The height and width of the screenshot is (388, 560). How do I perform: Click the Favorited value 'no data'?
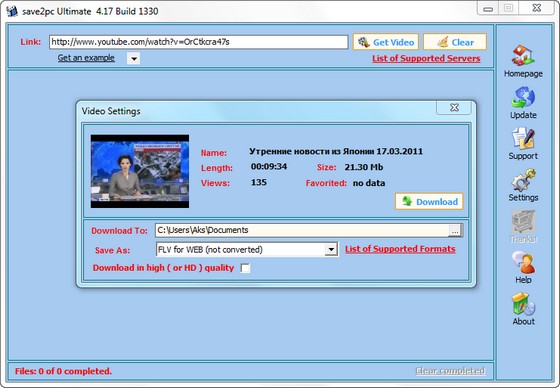click(x=369, y=183)
